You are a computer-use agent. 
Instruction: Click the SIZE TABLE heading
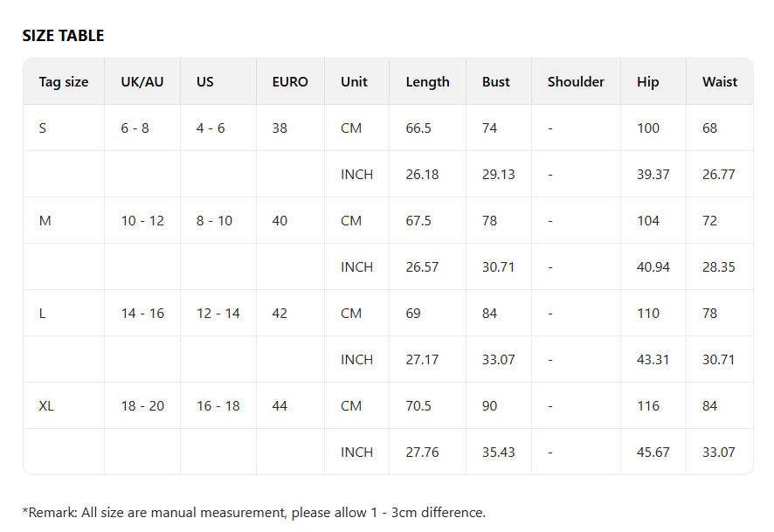(x=63, y=36)
